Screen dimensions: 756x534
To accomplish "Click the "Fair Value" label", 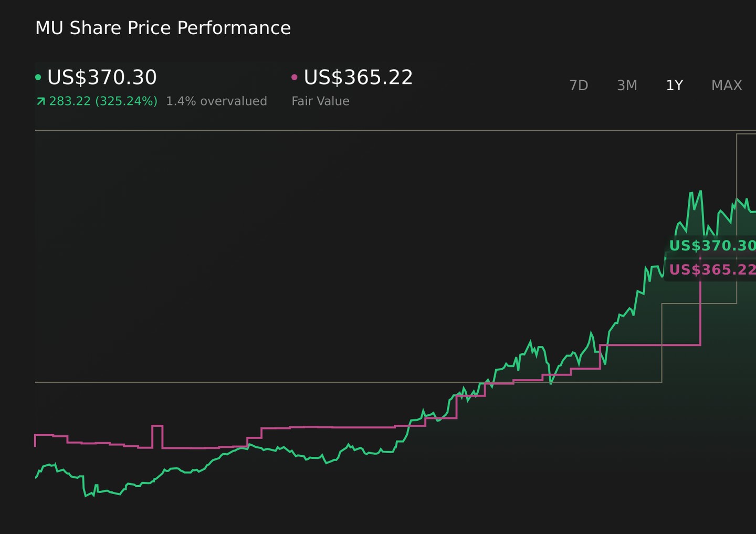I will click(x=320, y=101).
